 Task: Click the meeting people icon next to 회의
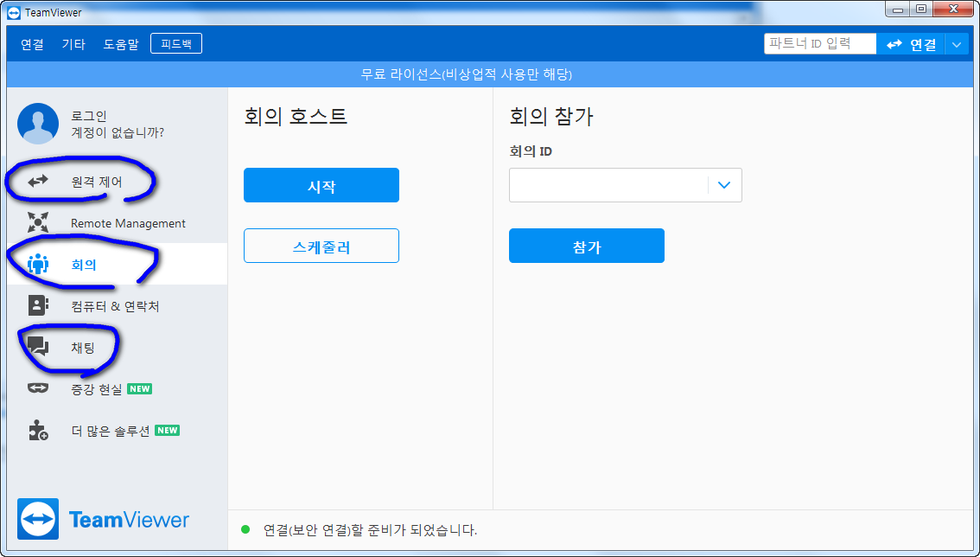tap(38, 264)
